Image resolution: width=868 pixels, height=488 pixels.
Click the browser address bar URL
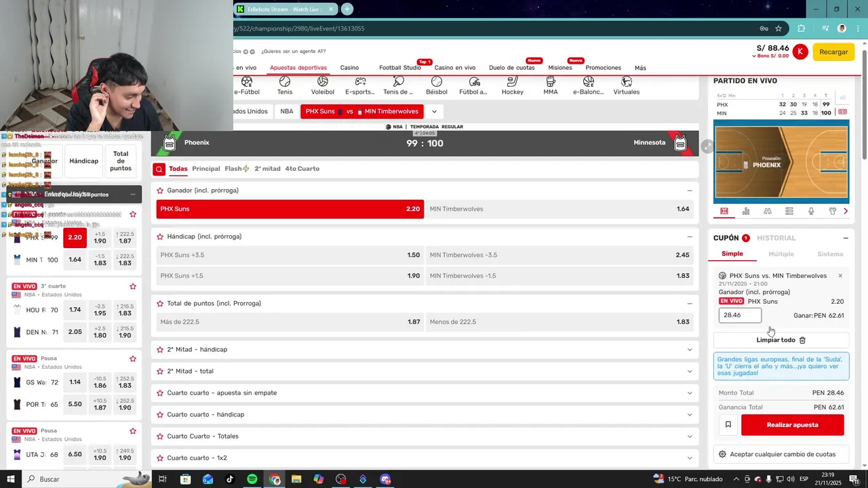coord(299,28)
